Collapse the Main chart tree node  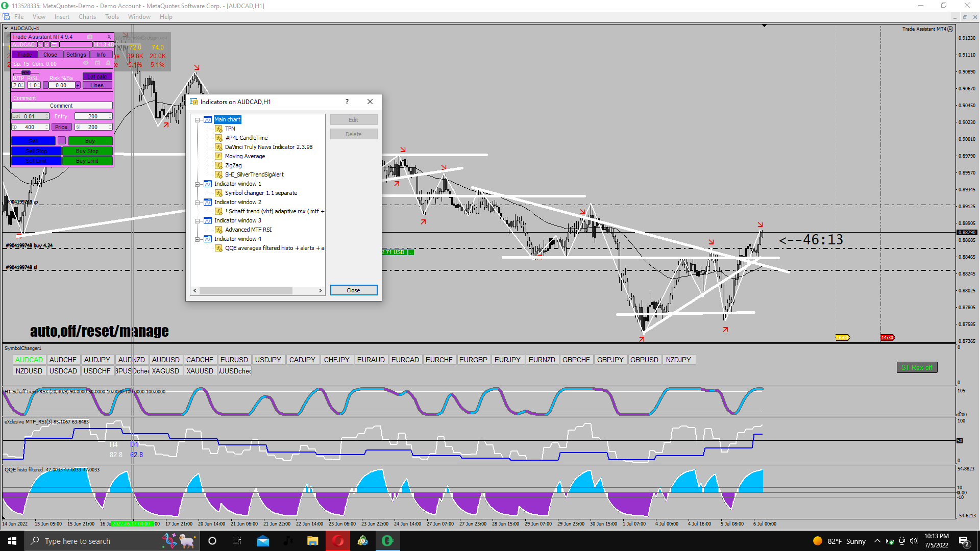coord(197,120)
